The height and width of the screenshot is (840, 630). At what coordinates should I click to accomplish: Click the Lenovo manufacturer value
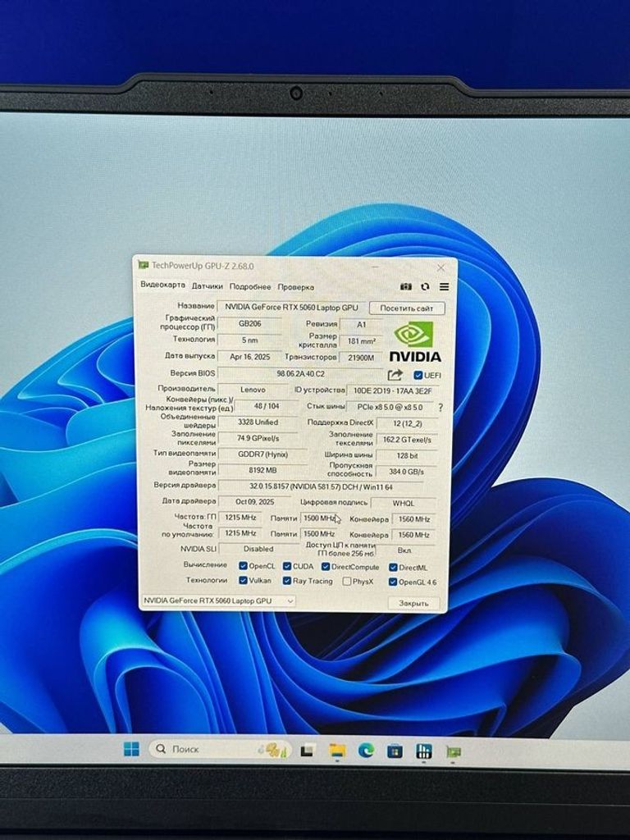click(x=253, y=390)
